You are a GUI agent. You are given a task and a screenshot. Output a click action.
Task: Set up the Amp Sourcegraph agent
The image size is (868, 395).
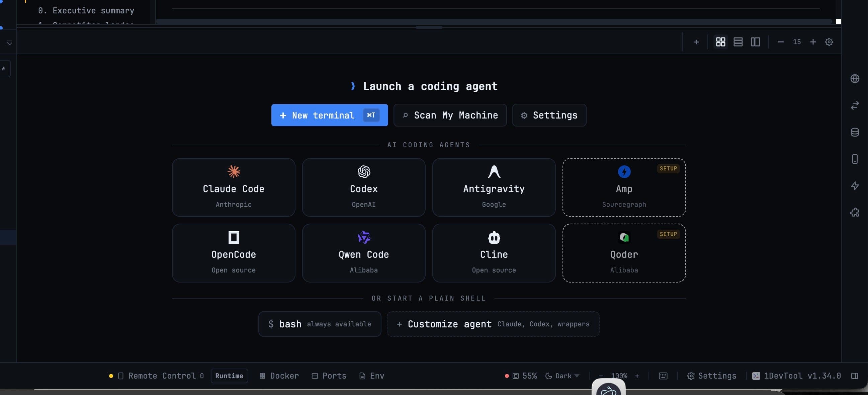click(x=624, y=187)
